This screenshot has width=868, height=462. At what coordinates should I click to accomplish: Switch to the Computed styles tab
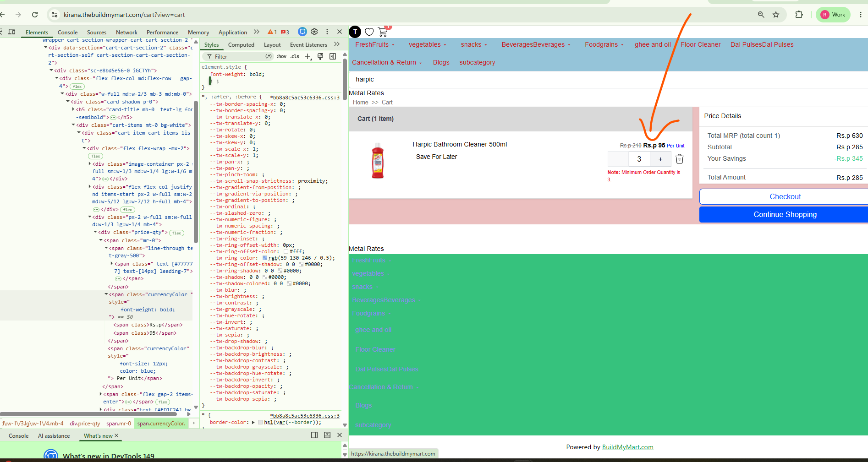[241, 44]
